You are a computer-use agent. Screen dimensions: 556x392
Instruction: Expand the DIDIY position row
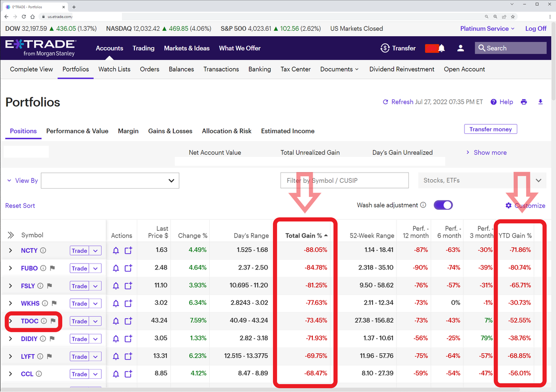[11, 339]
